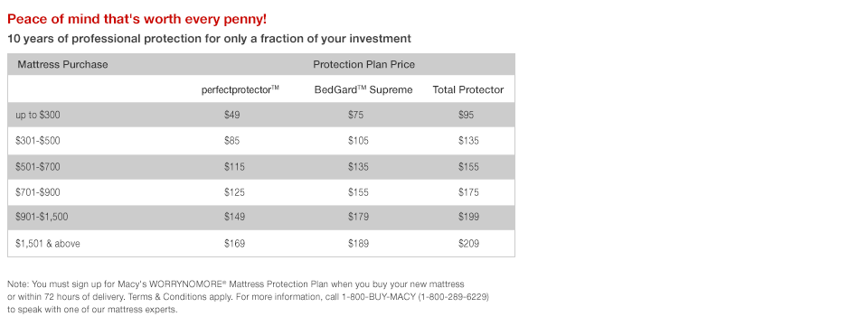The height and width of the screenshot is (335, 868).
Task: Click the $901-$1,500 row label
Action: [x=42, y=217]
